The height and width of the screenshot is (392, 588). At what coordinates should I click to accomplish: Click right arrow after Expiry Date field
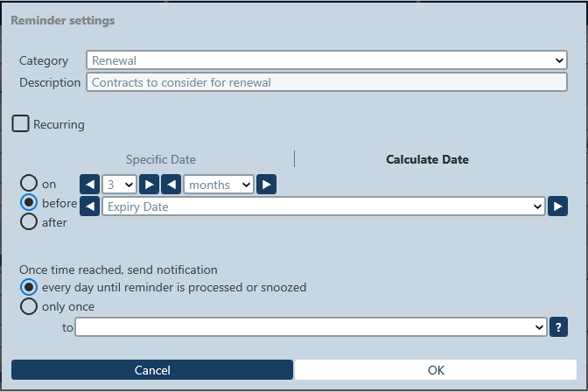pyautogui.click(x=558, y=207)
